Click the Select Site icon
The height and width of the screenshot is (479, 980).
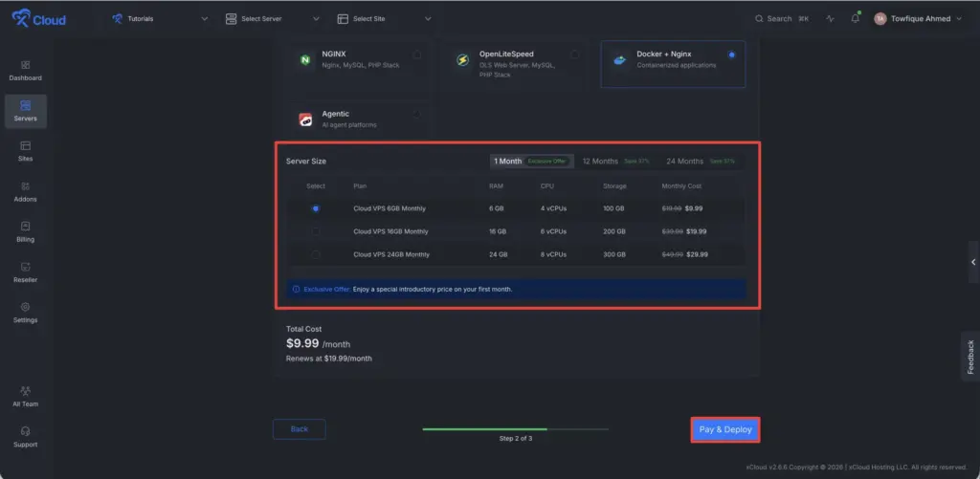(x=343, y=19)
